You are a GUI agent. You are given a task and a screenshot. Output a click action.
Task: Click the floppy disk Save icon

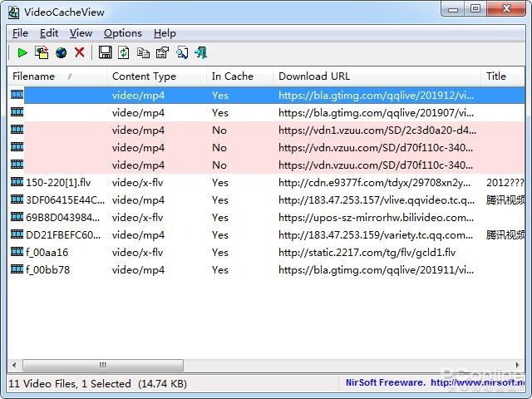(x=105, y=52)
